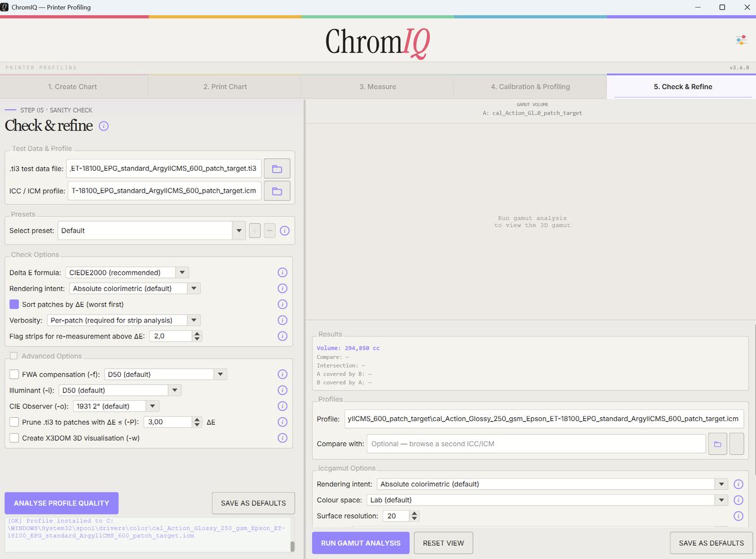Image resolution: width=756 pixels, height=559 pixels.
Task: Open FWA compensation D50 dropdown
Action: pos(165,374)
